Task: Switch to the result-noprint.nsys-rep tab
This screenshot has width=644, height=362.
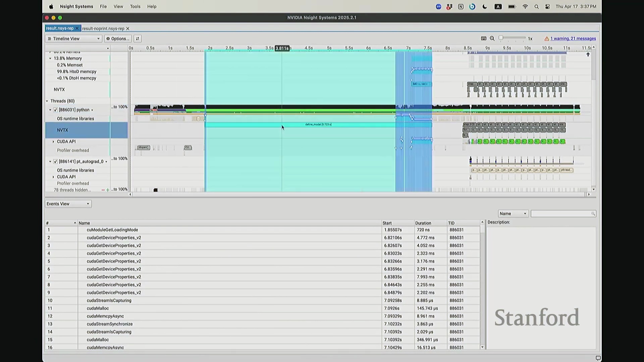Action: [x=103, y=28]
